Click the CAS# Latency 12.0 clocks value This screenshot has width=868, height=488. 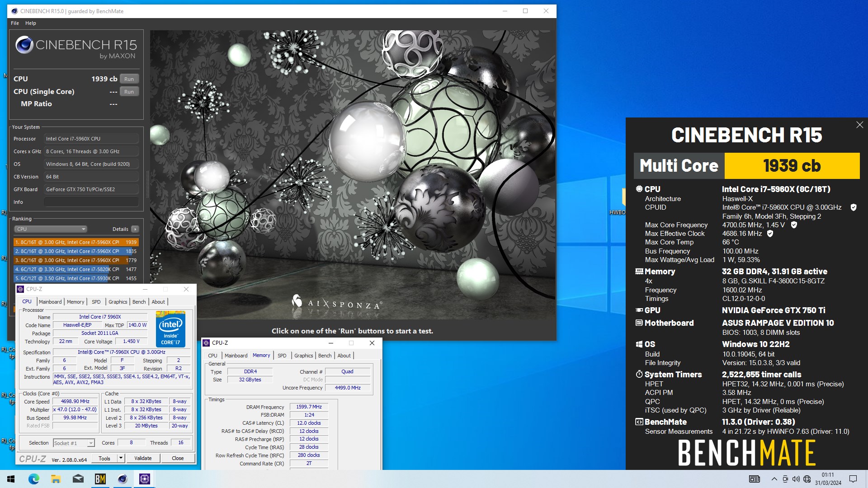(309, 423)
